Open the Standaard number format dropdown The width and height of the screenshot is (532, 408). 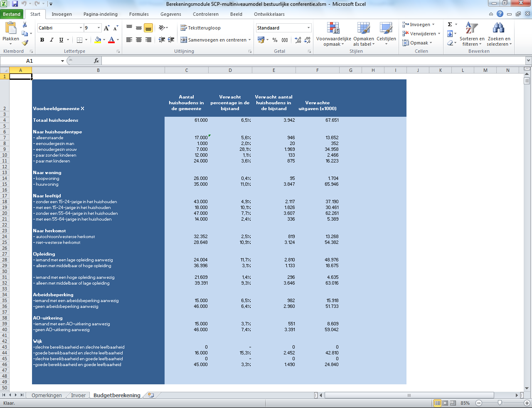click(308, 28)
